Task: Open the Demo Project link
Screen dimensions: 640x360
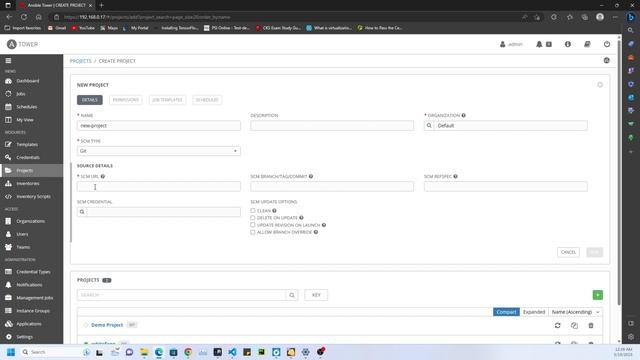Action: [107, 325]
